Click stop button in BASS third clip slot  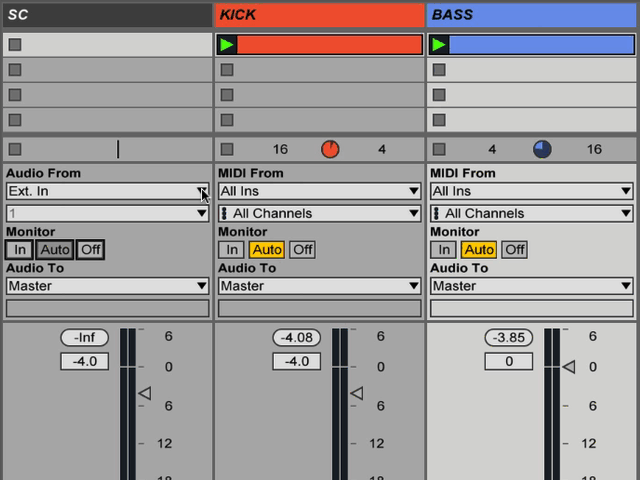[439, 95]
